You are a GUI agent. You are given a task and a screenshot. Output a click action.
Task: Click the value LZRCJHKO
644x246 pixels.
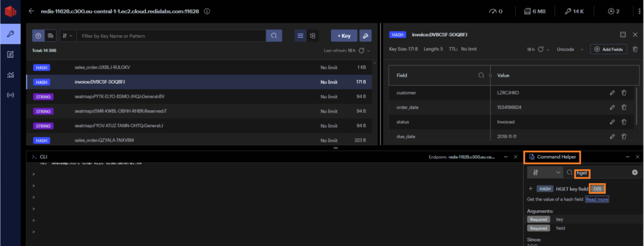coord(508,93)
